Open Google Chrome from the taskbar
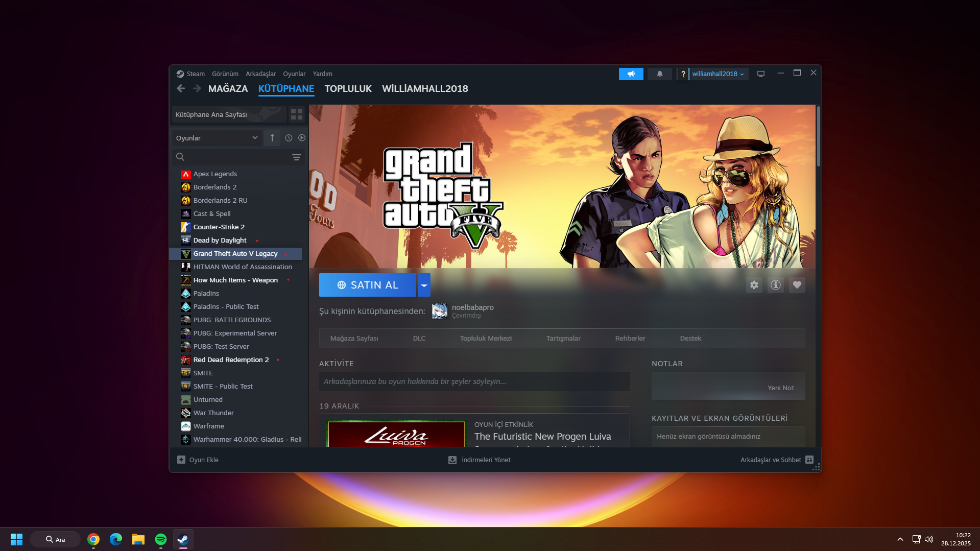This screenshot has width=980, height=551. [x=93, y=539]
